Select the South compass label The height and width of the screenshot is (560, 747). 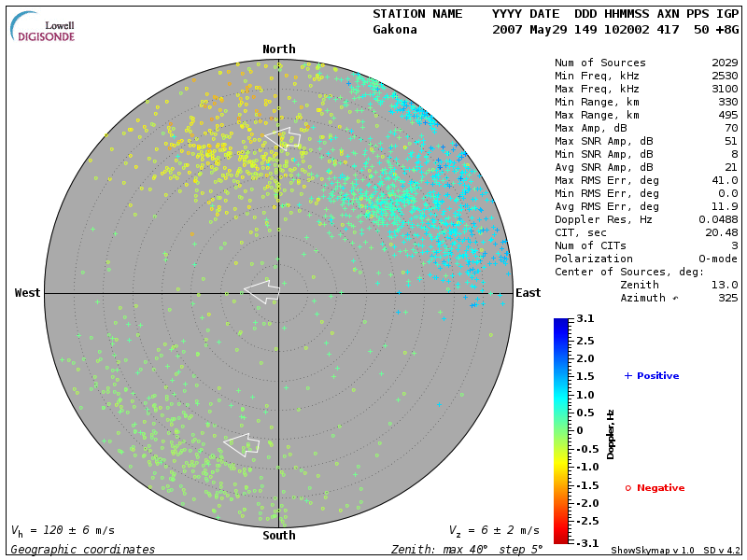[x=278, y=535]
